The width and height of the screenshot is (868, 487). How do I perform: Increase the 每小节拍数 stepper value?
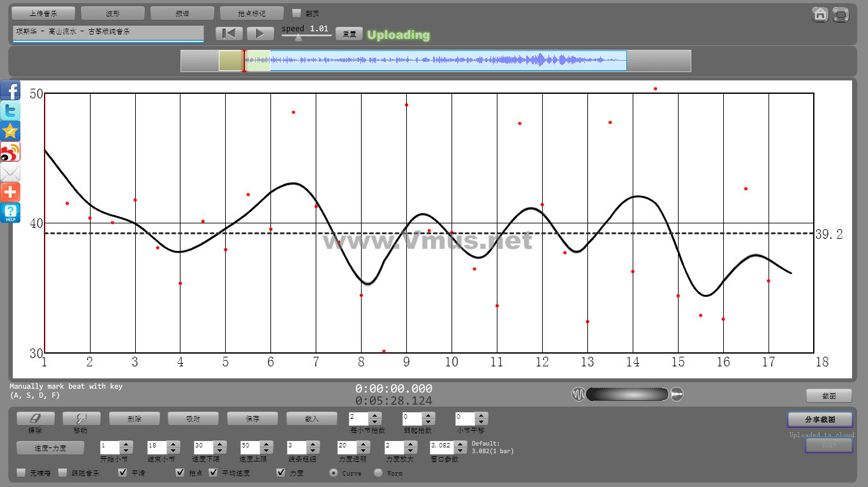pyautogui.click(x=375, y=415)
